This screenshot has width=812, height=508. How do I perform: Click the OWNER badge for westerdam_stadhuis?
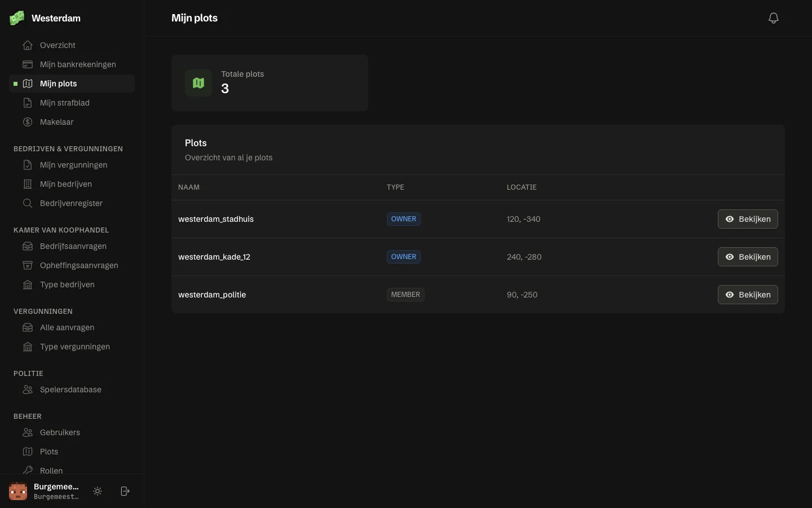click(404, 219)
